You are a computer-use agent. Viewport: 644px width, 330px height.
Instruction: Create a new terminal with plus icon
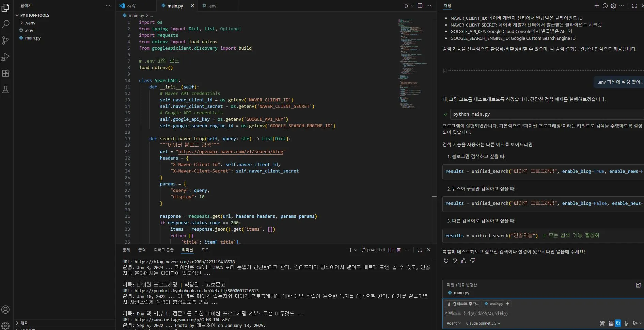tap(350, 250)
